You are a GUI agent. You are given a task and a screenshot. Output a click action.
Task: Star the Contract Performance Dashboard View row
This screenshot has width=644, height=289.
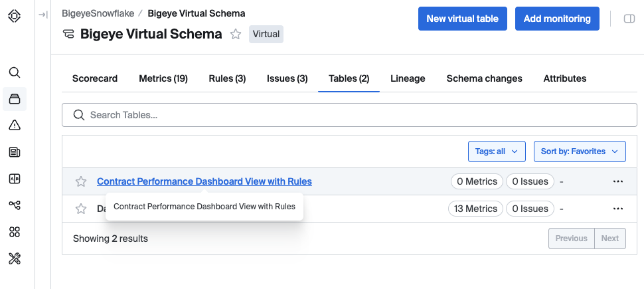point(81,181)
